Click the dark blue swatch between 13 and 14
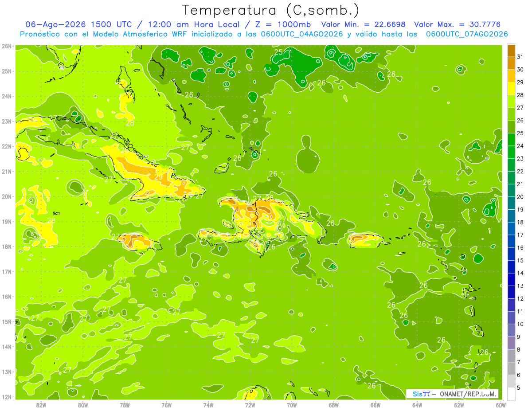 (x=511, y=279)
